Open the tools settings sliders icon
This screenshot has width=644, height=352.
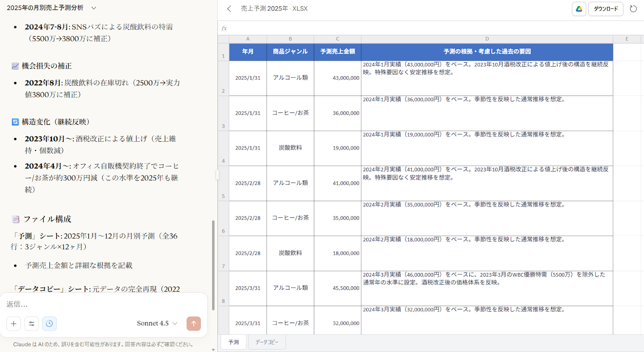pos(31,323)
